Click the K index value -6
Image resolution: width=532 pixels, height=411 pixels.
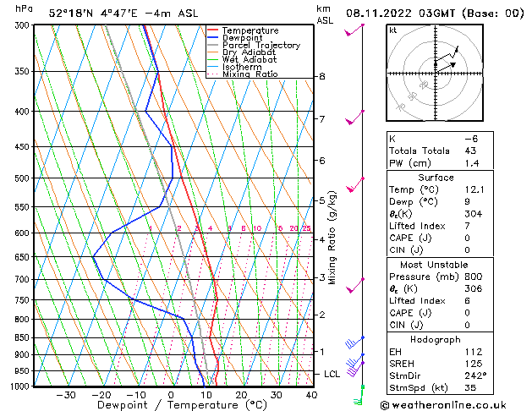[471, 139]
